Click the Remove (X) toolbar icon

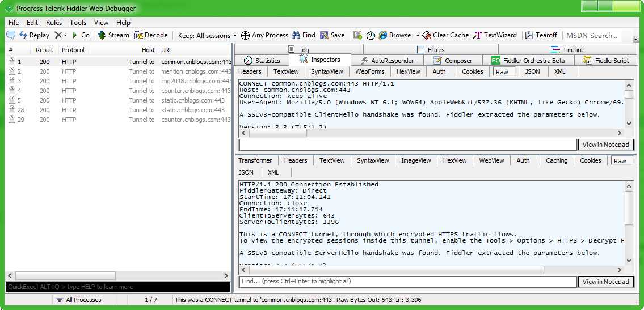(x=58, y=35)
